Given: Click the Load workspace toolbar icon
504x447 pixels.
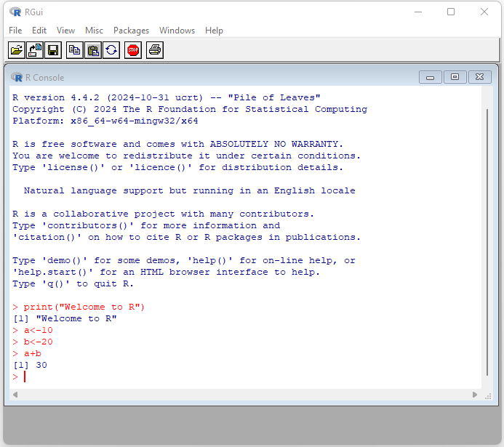Looking at the screenshot, I should pos(35,50).
